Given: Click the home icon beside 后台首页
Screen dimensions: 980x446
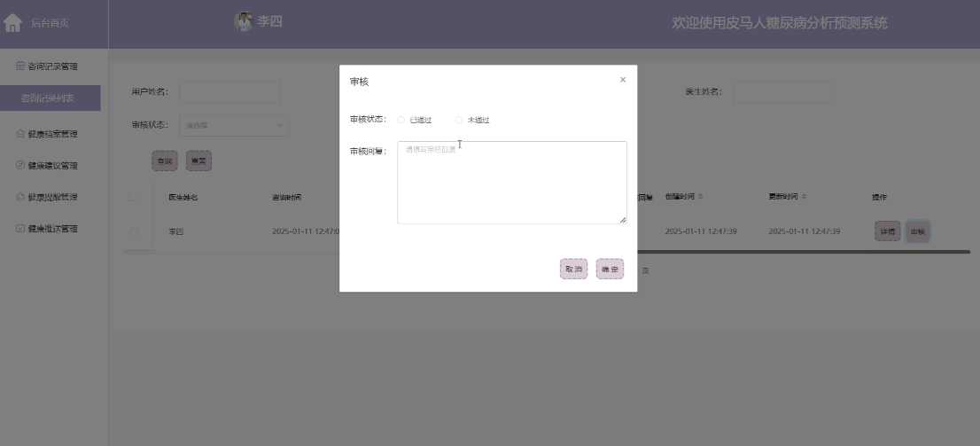Looking at the screenshot, I should pos(13,24).
